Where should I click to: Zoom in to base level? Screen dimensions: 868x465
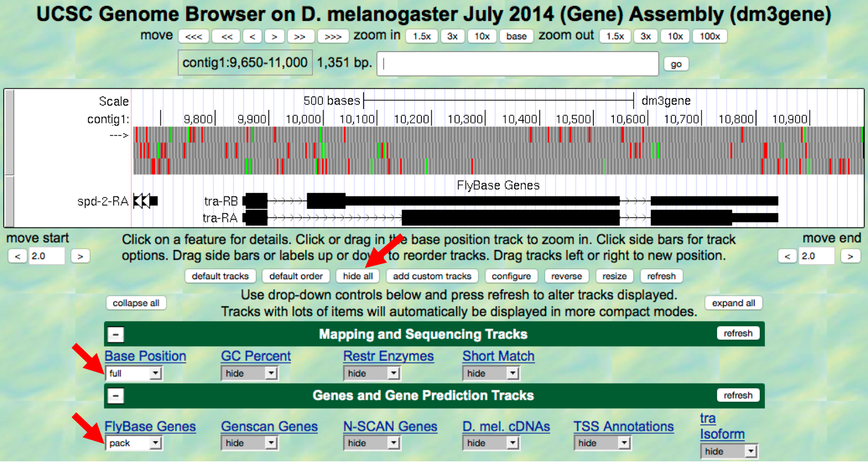pos(516,36)
